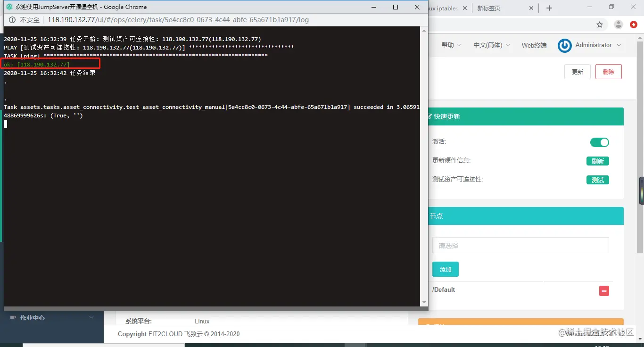Screen dimensions: 644x347
Task: Click the log scrollbar up arrow
Action: (x=424, y=30)
